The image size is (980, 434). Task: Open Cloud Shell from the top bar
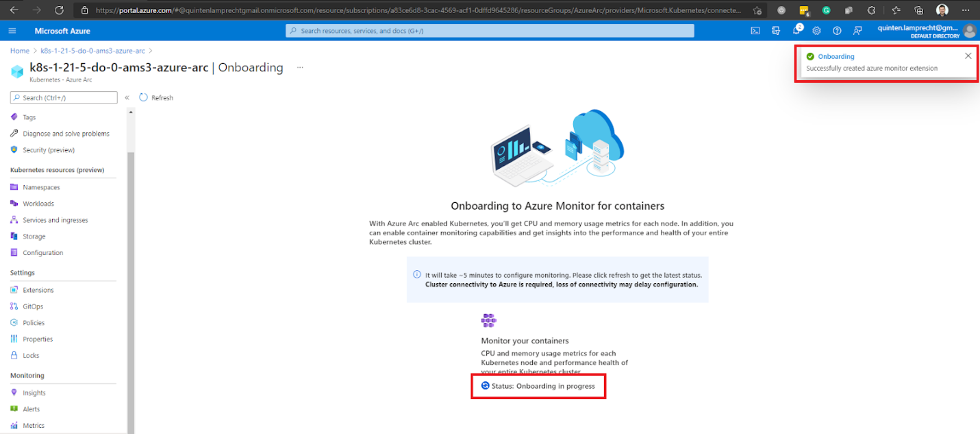pos(755,31)
